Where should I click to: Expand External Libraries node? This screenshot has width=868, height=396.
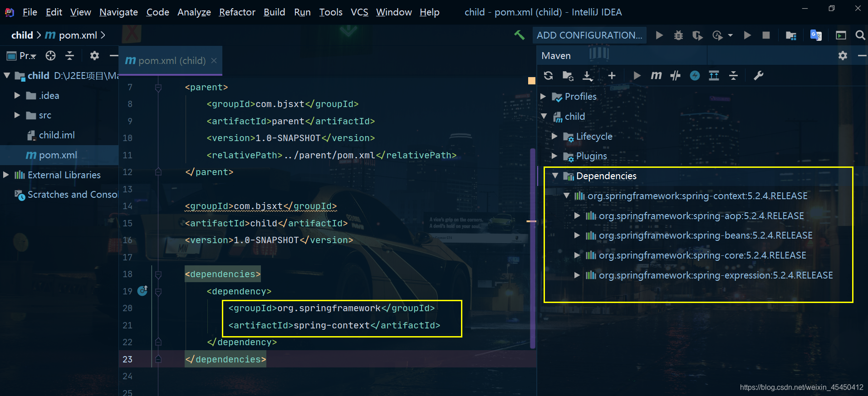(6, 175)
